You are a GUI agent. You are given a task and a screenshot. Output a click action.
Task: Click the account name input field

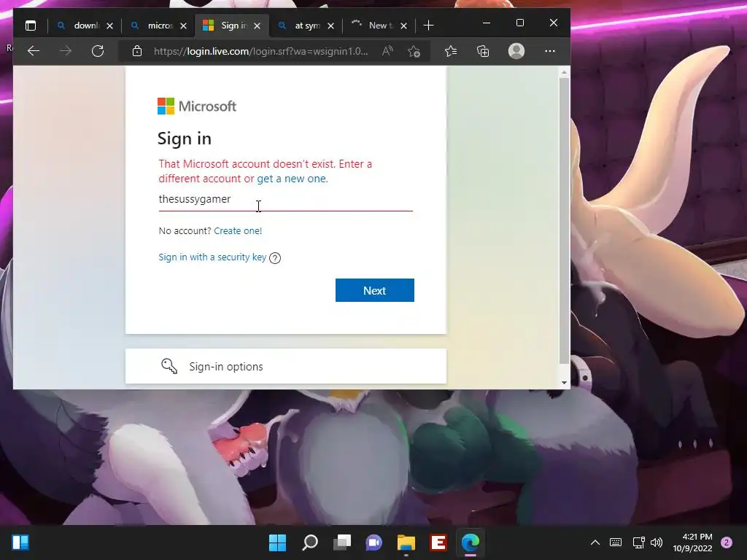(285, 200)
